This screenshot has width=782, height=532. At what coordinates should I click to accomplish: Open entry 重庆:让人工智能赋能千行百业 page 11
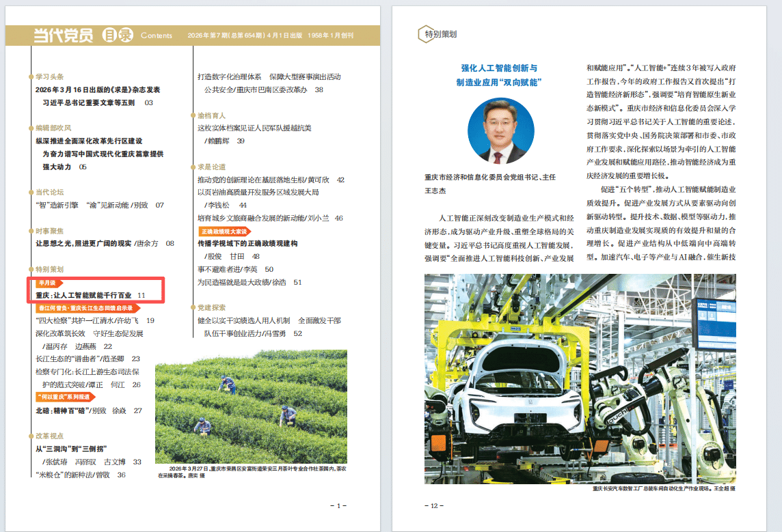tap(90, 295)
